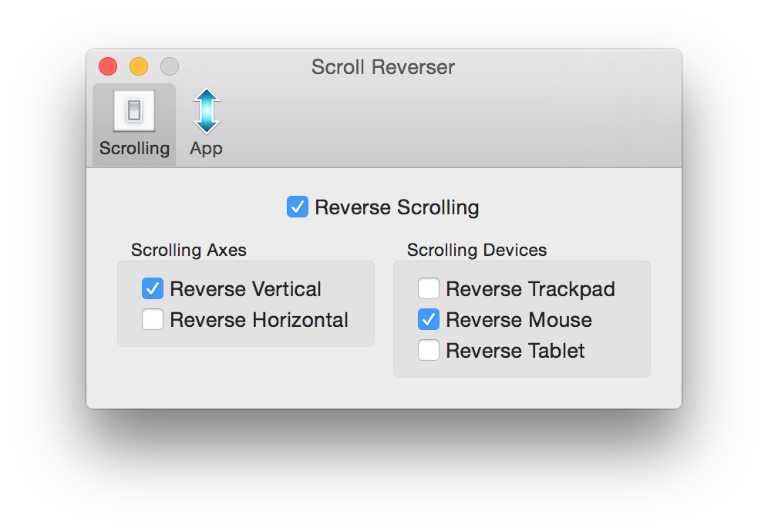Click the Reverse Tablet label text

pyautogui.click(x=515, y=350)
